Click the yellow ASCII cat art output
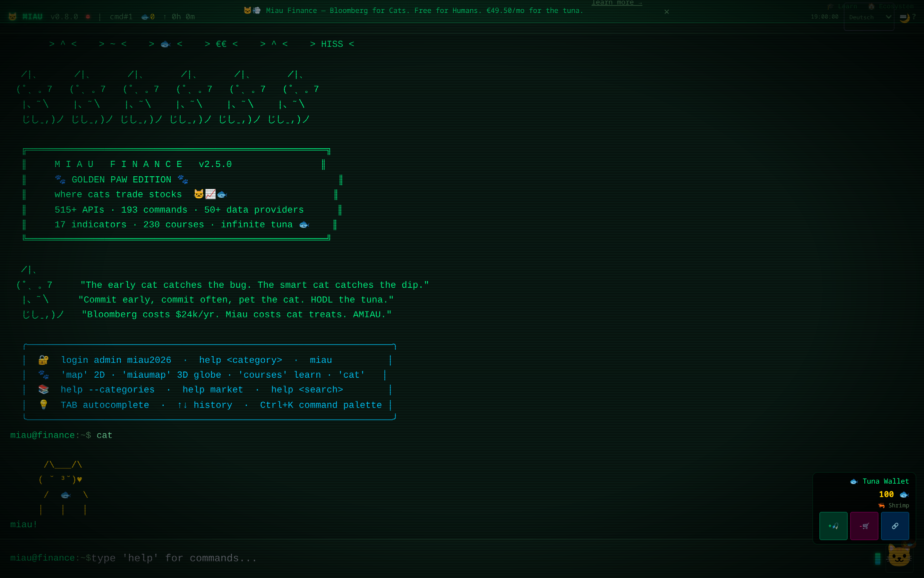The image size is (924, 578). tap(64, 487)
